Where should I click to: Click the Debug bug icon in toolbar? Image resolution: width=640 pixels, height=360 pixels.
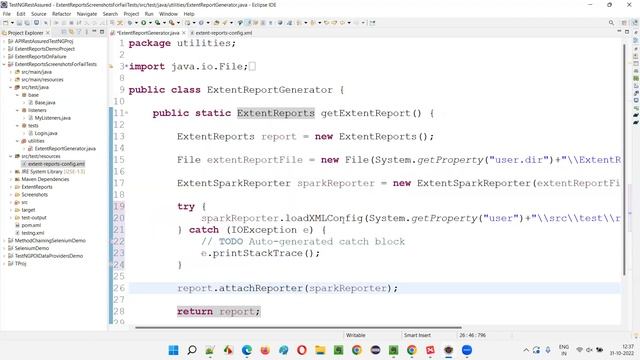(x=130, y=23)
